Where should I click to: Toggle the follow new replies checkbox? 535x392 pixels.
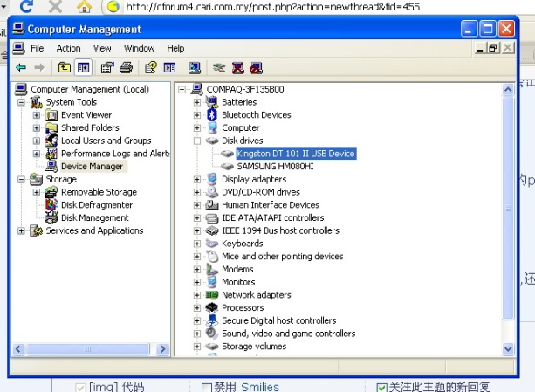click(381, 388)
